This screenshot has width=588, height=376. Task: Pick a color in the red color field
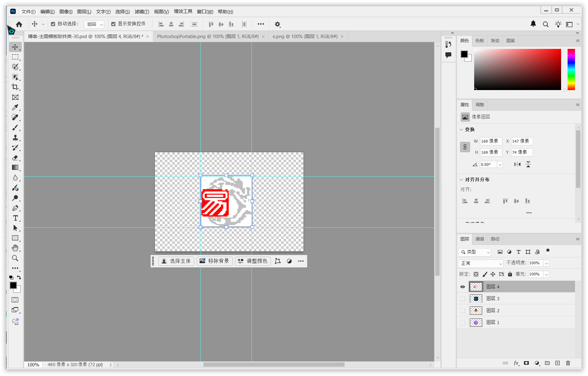pos(517,69)
